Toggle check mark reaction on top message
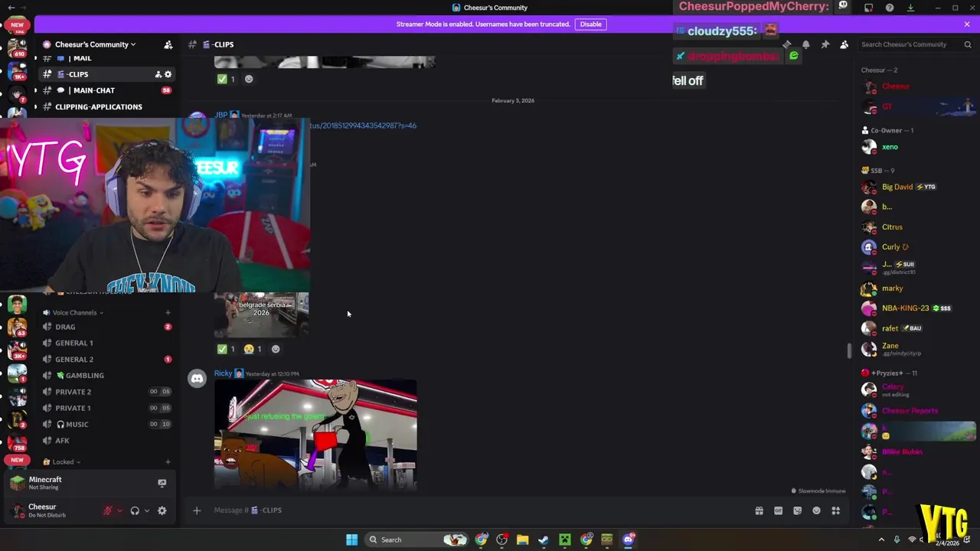This screenshot has height=551, width=980. 227,79
